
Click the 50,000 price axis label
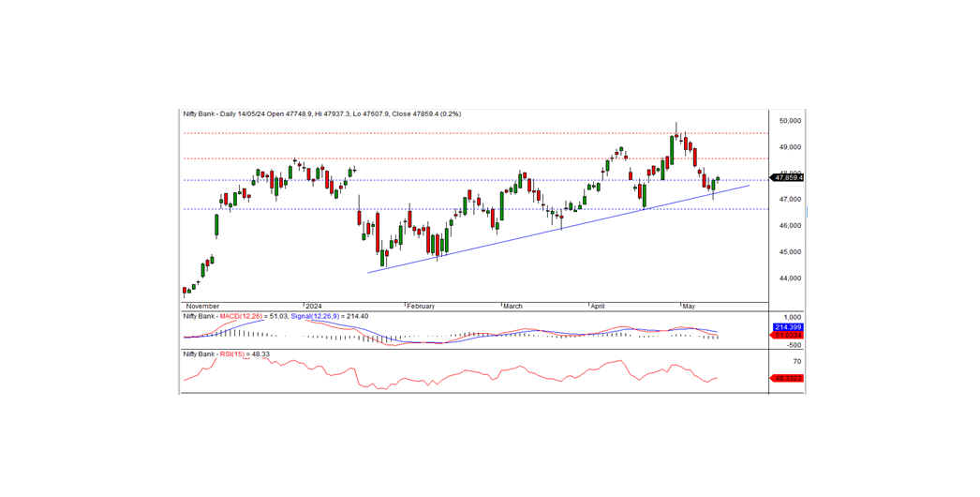(x=791, y=121)
